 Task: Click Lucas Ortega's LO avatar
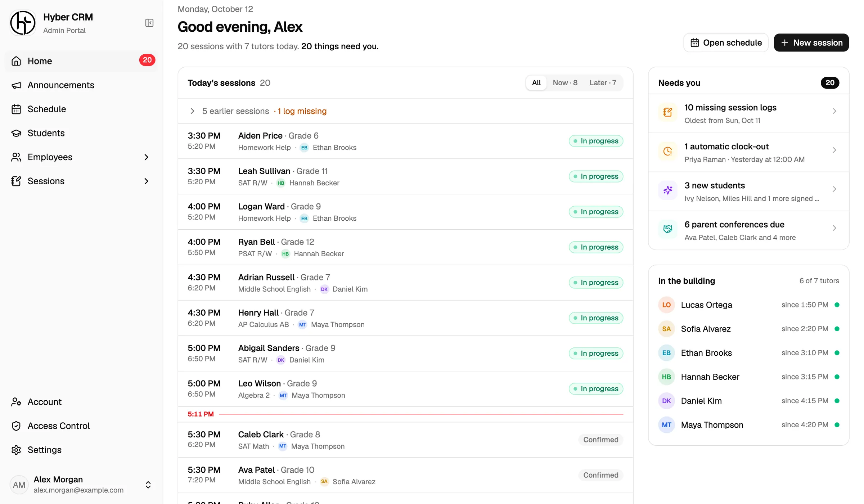[666, 305]
